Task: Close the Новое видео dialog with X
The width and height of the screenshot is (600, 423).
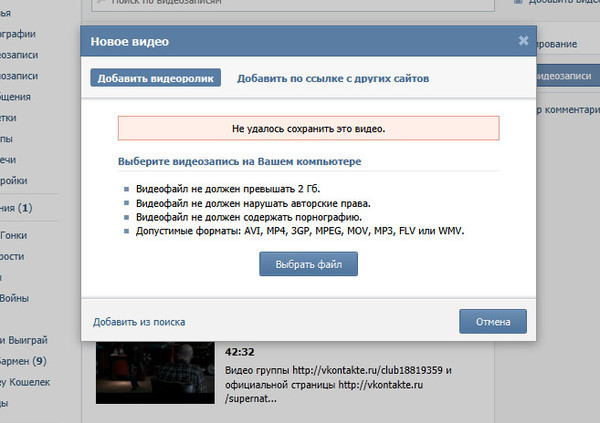Action: 523,41
